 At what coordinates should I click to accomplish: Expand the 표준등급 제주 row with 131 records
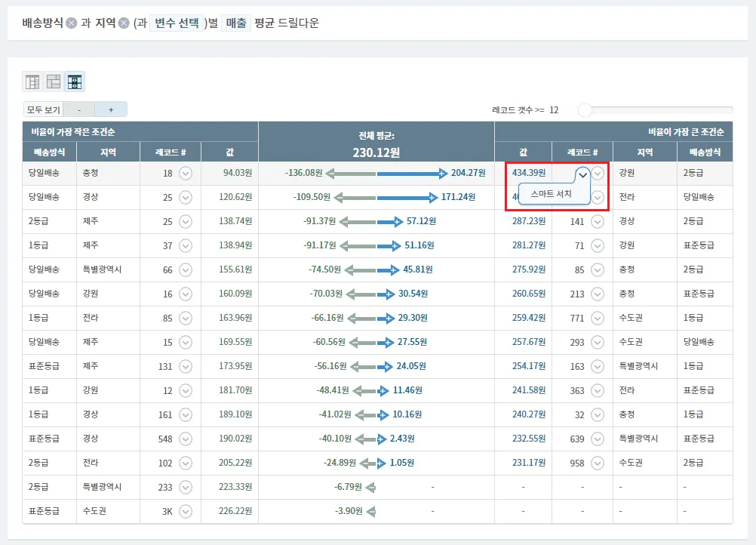coord(186,367)
